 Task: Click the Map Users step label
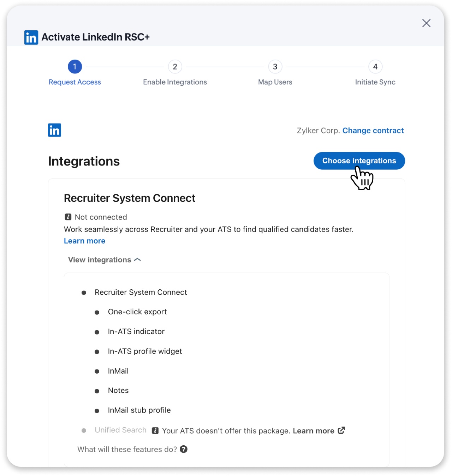coord(275,82)
